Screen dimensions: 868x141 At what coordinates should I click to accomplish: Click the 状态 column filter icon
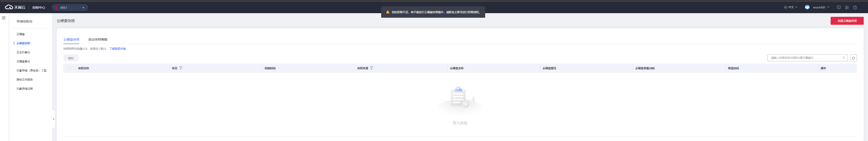[181, 68]
